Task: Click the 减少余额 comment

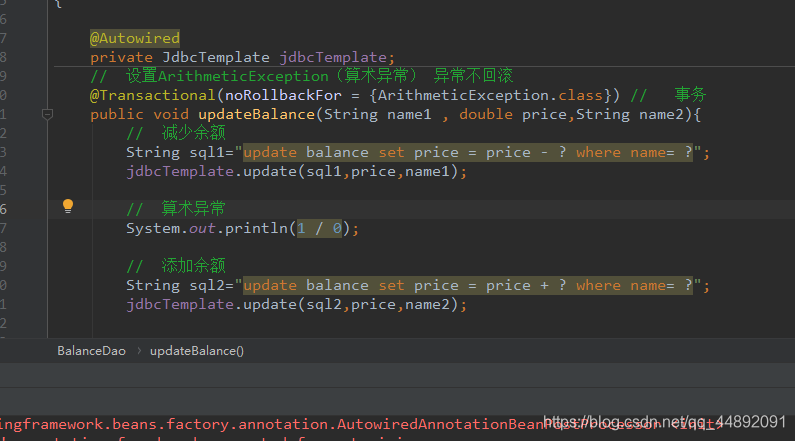Action: pos(175,133)
